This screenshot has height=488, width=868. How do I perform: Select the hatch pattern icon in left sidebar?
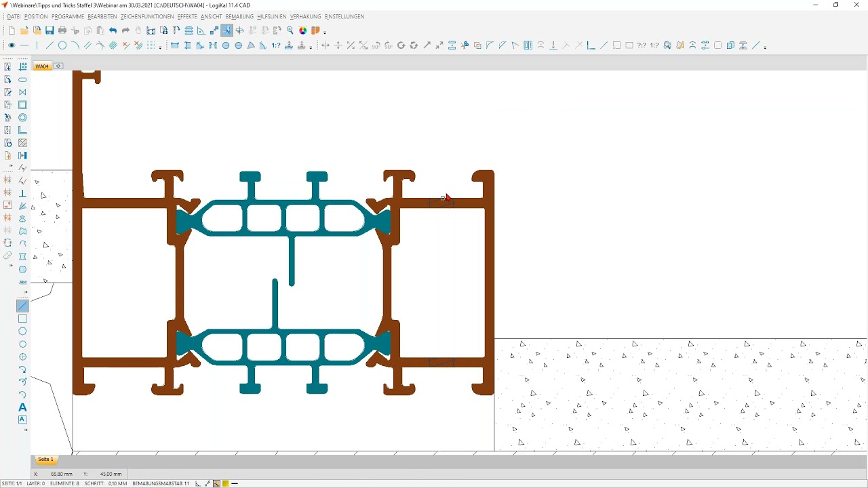(x=22, y=143)
